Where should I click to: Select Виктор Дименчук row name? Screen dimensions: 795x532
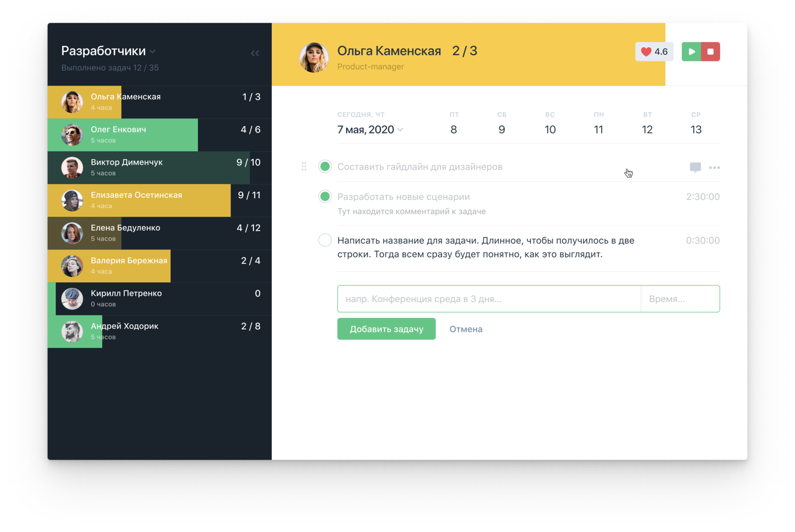(126, 162)
